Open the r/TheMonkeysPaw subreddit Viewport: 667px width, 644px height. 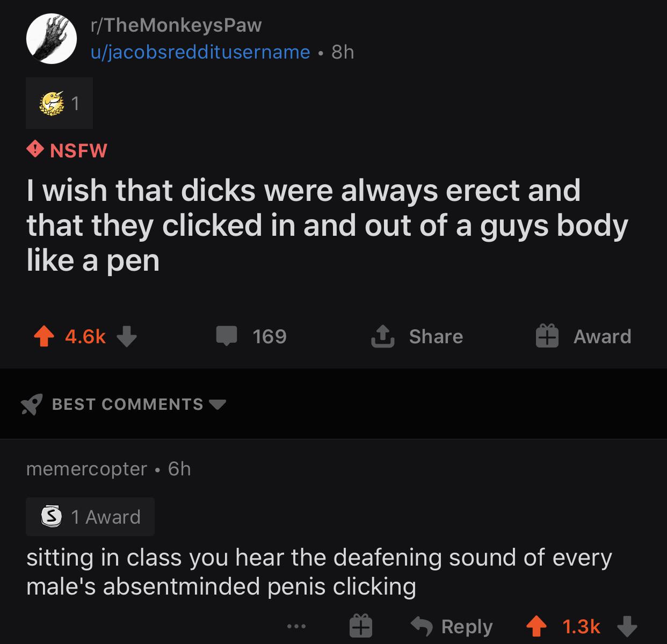point(176,25)
